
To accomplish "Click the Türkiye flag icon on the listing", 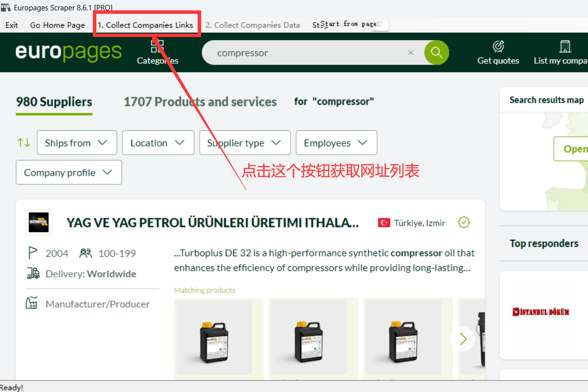I will [x=384, y=222].
